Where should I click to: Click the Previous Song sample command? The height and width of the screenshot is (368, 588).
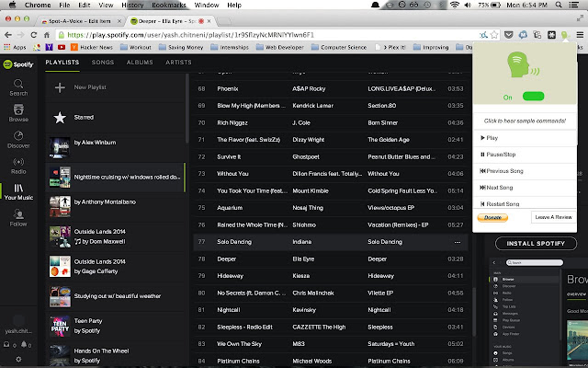525,171
